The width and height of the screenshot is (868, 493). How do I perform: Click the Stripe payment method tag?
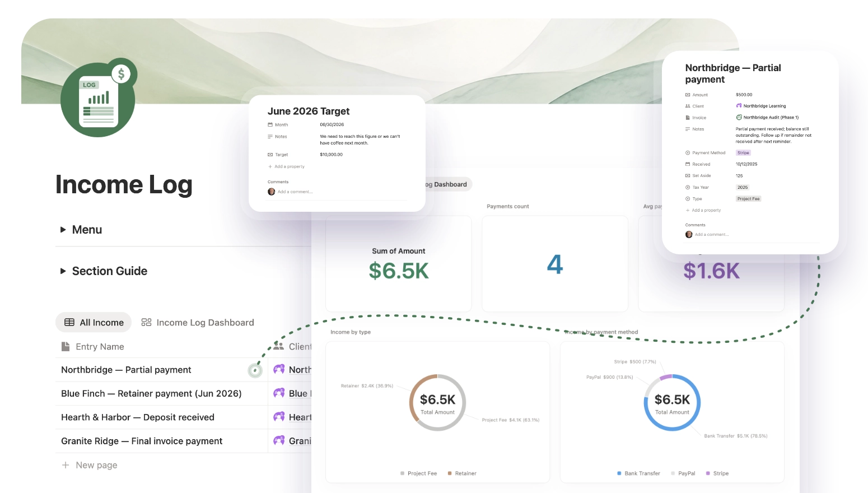pyautogui.click(x=743, y=153)
